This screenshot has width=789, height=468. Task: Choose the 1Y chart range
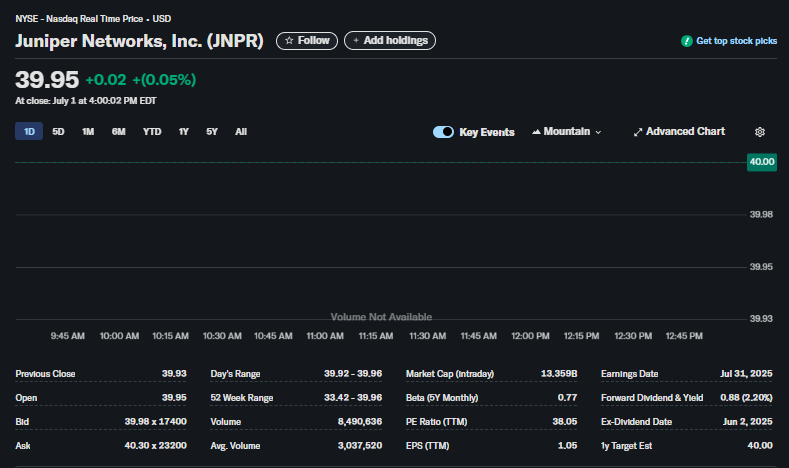184,132
